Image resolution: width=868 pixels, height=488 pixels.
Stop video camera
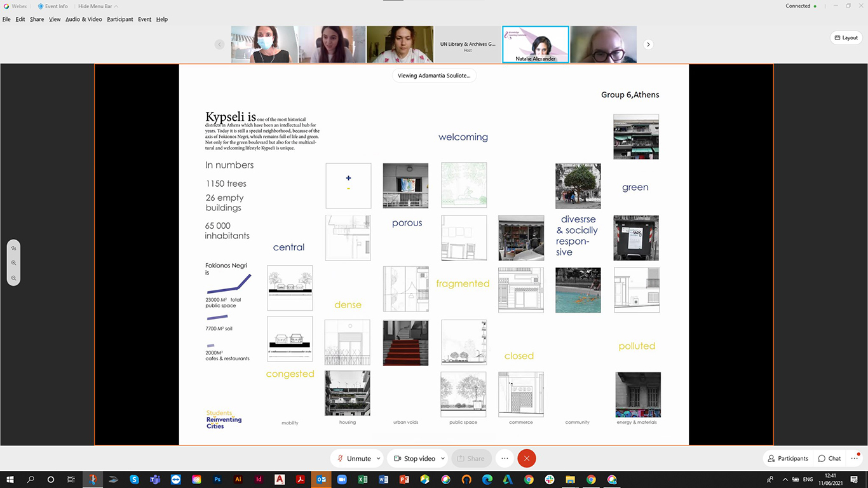tap(414, 458)
